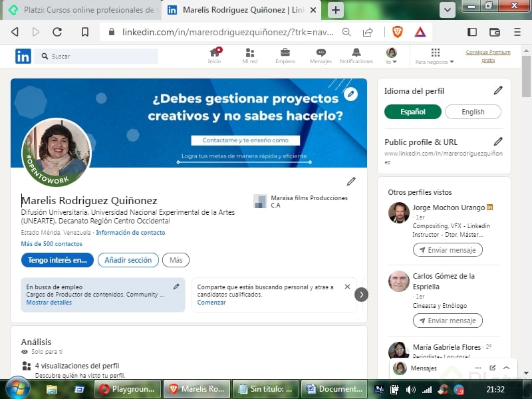Reload the LinkedIn page
Screen dimensions: 532x399
57,32
